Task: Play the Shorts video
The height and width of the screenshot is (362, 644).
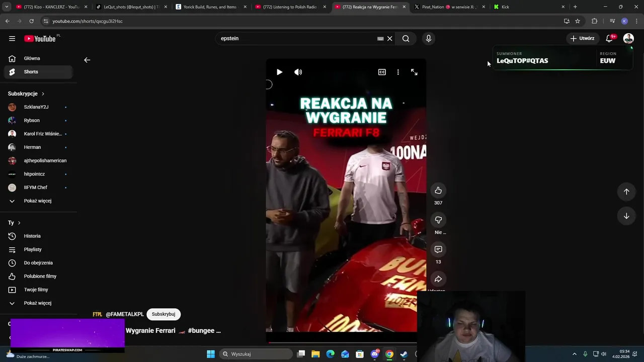Action: click(280, 72)
